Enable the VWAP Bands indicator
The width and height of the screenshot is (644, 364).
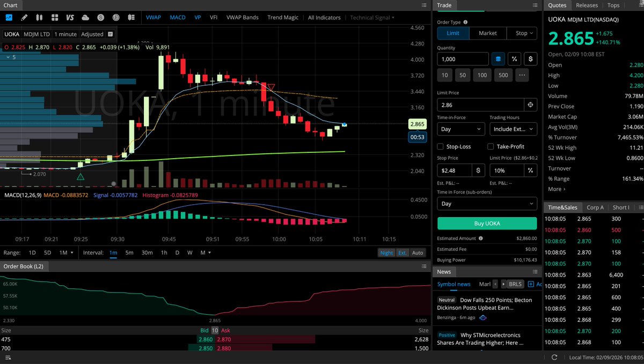click(242, 17)
